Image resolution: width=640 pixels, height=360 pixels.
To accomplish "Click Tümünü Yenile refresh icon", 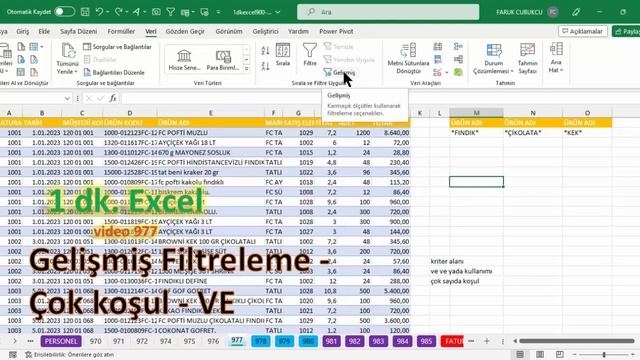I will click(68, 51).
